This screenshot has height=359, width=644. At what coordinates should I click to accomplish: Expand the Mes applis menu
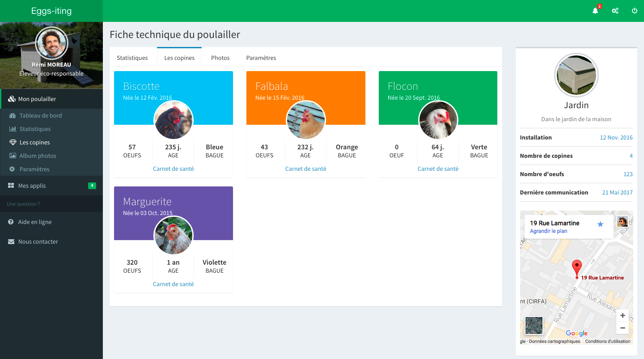pyautogui.click(x=32, y=186)
